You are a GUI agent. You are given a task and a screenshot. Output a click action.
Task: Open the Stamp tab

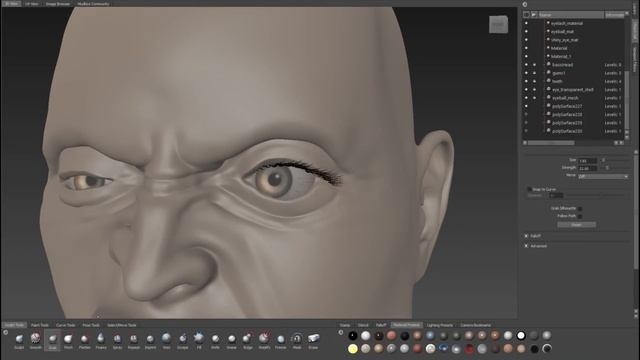345,325
